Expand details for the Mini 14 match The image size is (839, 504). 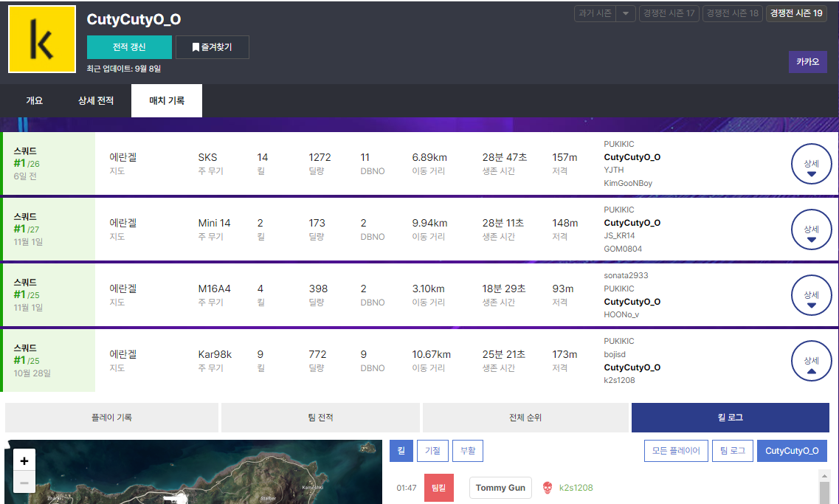811,229
